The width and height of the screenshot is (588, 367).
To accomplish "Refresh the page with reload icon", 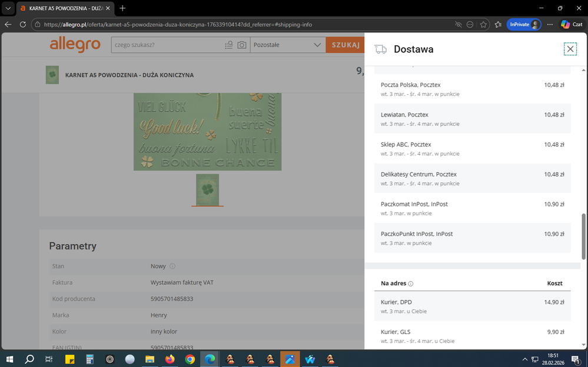I will [23, 25].
